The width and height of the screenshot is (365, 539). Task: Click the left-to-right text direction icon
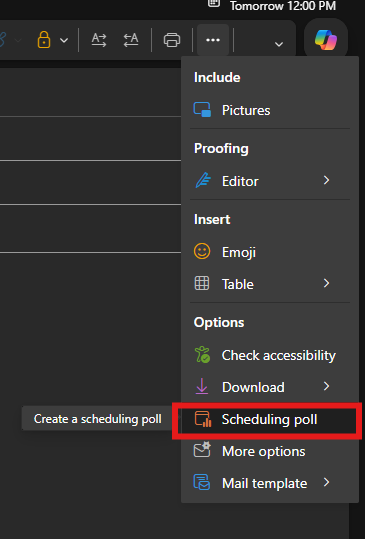(99, 40)
